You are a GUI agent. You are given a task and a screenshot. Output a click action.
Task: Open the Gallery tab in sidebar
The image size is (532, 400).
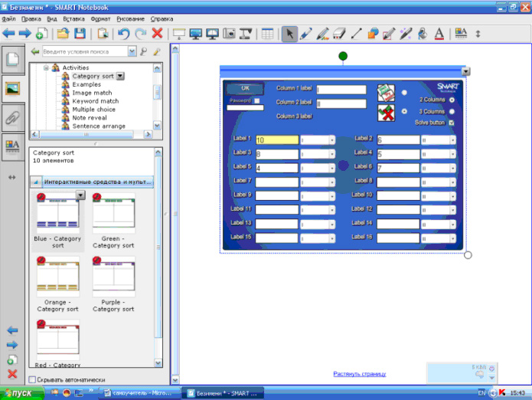click(12, 87)
